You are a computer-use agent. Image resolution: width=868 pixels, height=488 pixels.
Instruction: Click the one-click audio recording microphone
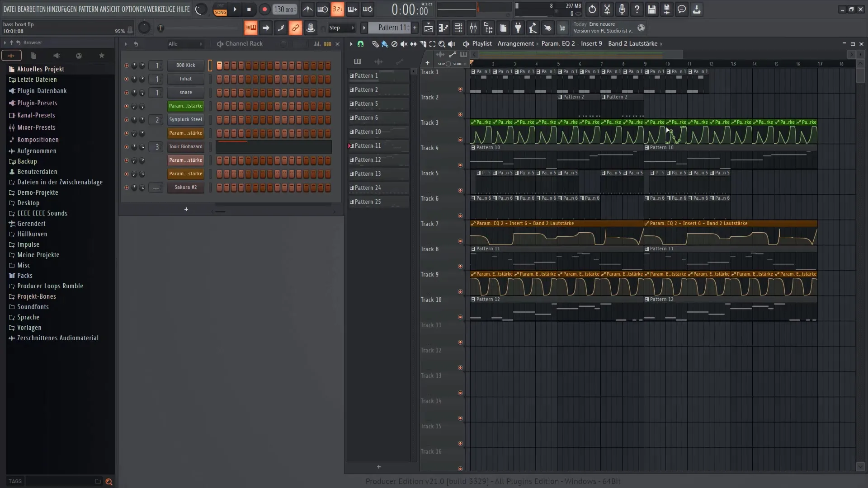point(622,9)
